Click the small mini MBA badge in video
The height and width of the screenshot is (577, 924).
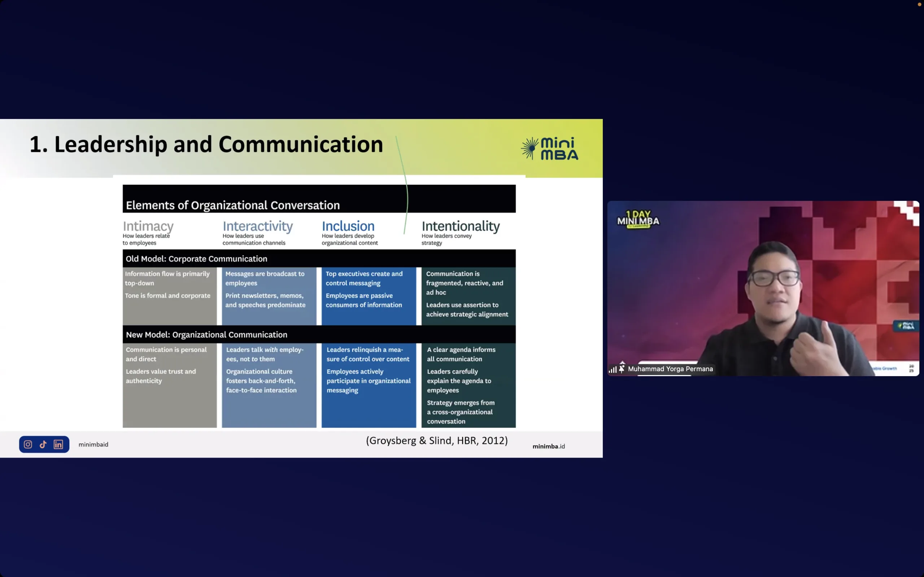click(906, 326)
